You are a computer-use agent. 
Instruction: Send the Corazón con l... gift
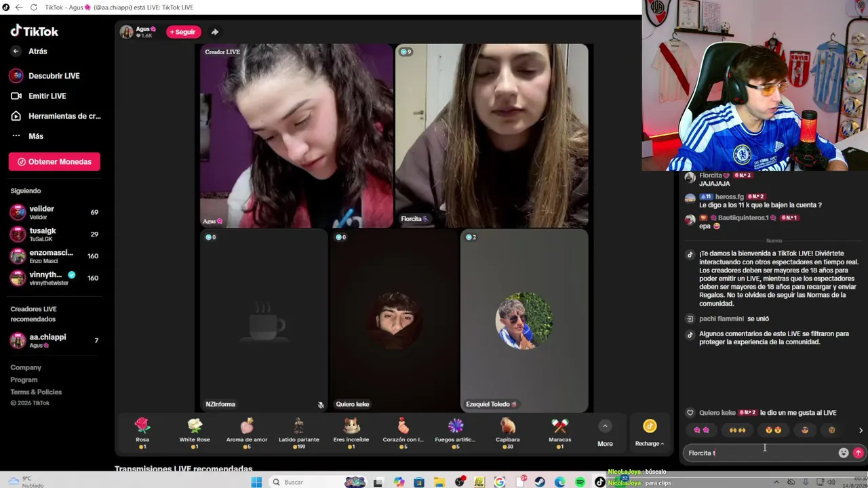click(x=403, y=433)
